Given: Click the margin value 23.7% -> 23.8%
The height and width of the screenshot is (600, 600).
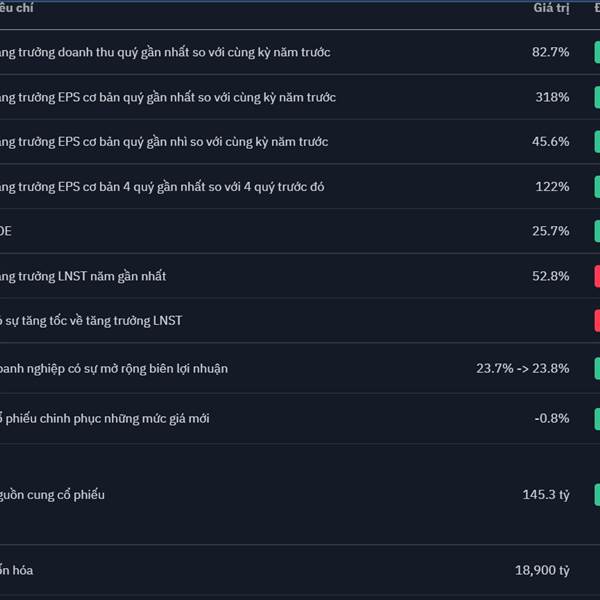Looking at the screenshot, I should [522, 368].
